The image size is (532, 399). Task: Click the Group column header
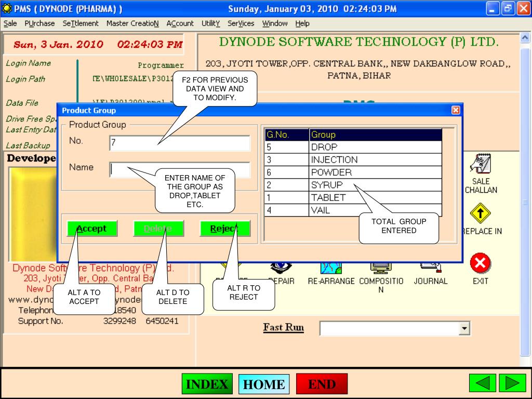[376, 135]
